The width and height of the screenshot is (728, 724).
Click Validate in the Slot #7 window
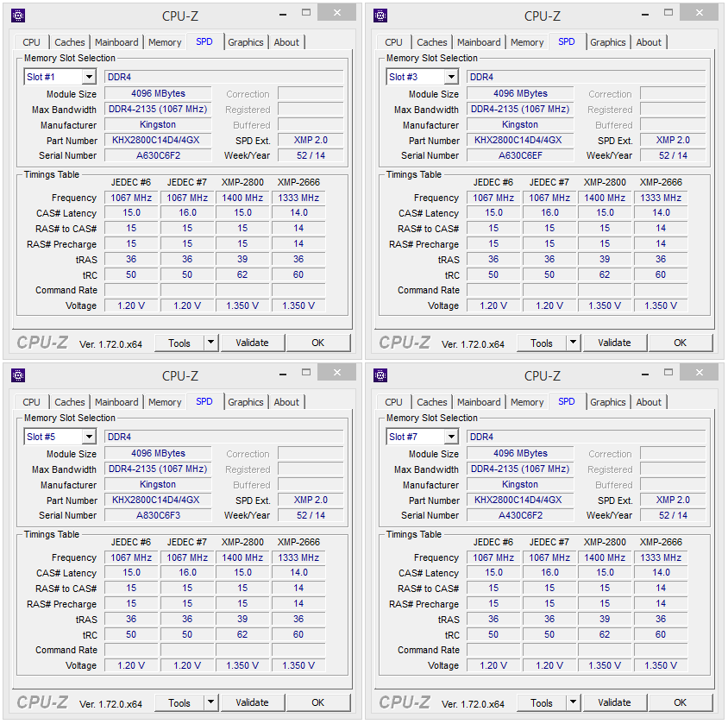[x=614, y=702]
